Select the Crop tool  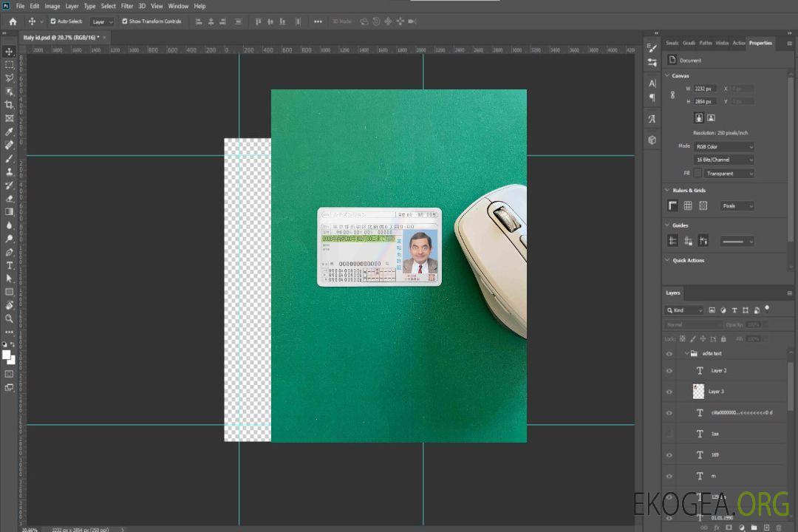pyautogui.click(x=9, y=105)
